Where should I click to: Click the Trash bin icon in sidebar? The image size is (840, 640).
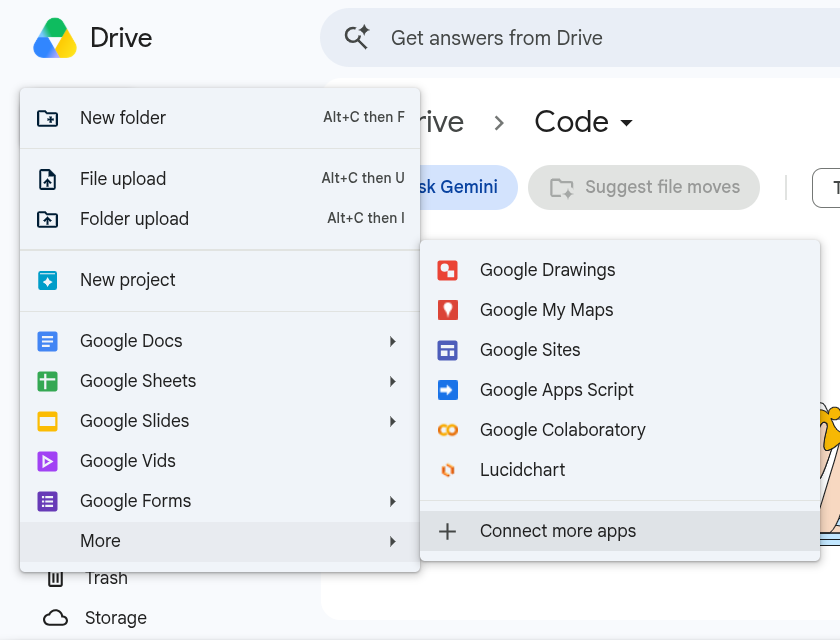coord(55,578)
